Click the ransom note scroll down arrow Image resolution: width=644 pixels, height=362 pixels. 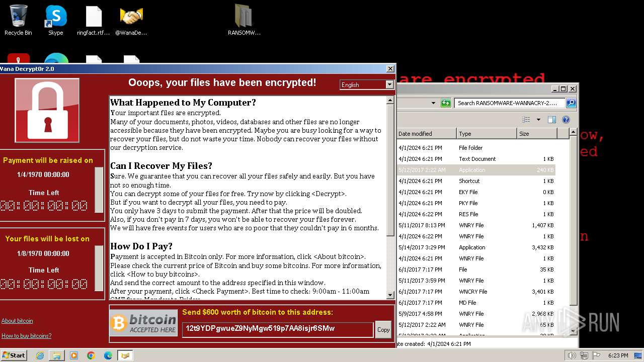pos(390,295)
